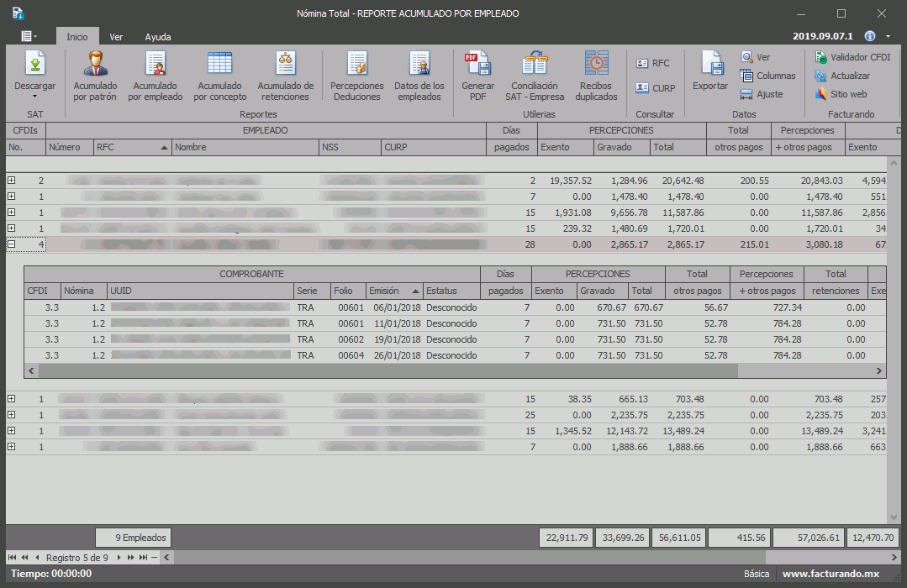Image resolution: width=907 pixels, height=588 pixels.
Task: Expand the first employee row with 2 CFDIs
Action: pos(12,181)
